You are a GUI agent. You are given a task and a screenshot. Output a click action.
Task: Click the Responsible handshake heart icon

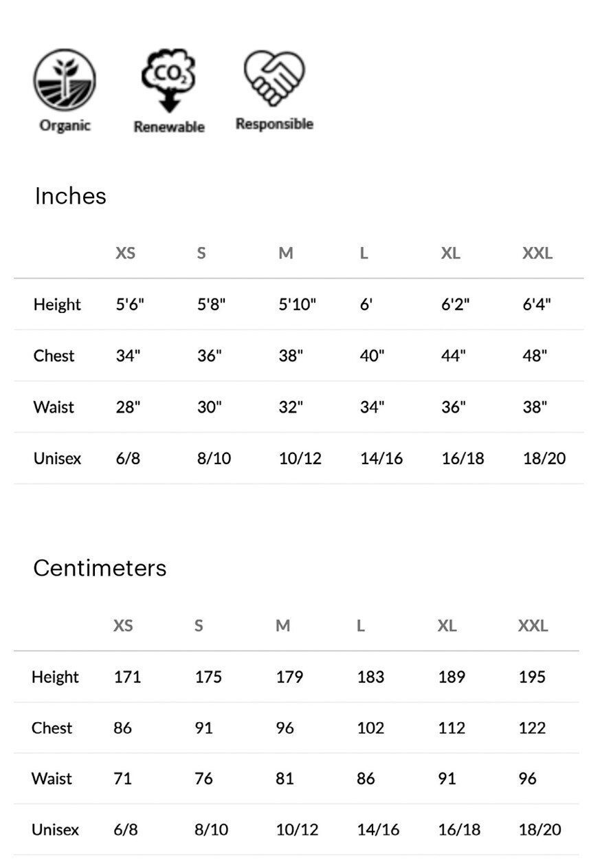pos(274,78)
